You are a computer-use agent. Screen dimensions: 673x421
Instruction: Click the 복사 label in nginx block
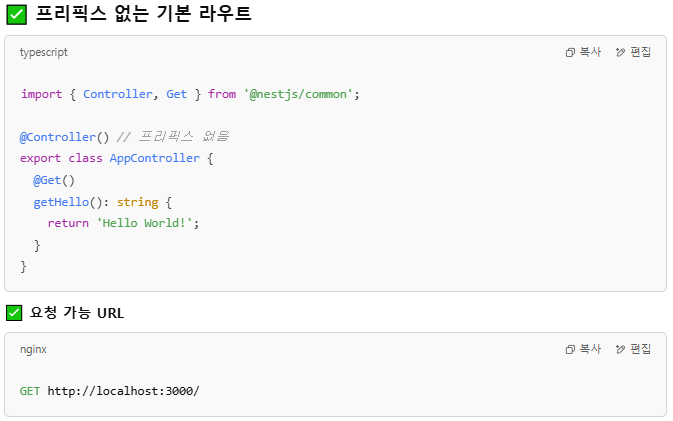point(590,349)
